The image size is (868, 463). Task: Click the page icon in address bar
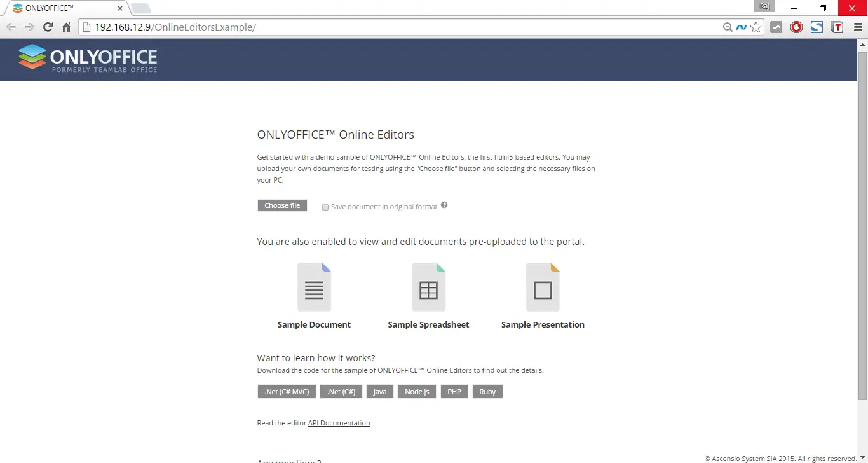pyautogui.click(x=88, y=27)
